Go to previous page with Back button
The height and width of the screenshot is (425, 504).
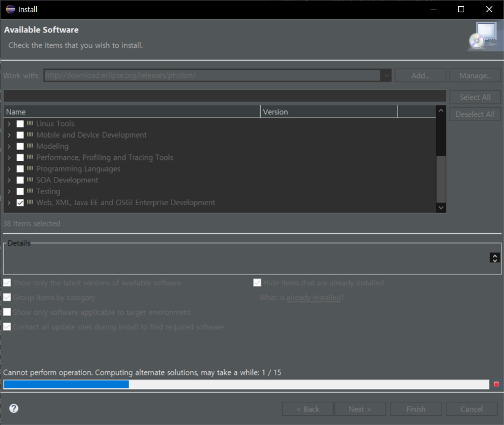pyautogui.click(x=308, y=409)
